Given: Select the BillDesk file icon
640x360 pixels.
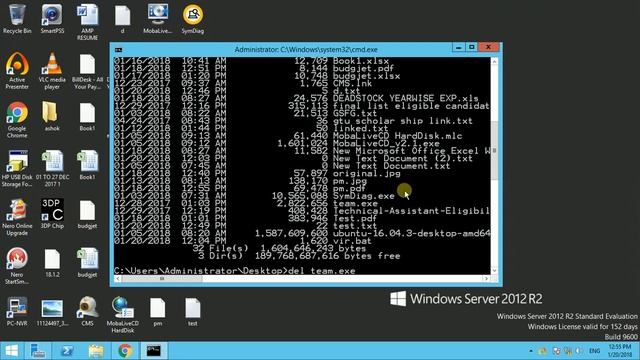Looking at the screenshot, I should tap(87, 71).
